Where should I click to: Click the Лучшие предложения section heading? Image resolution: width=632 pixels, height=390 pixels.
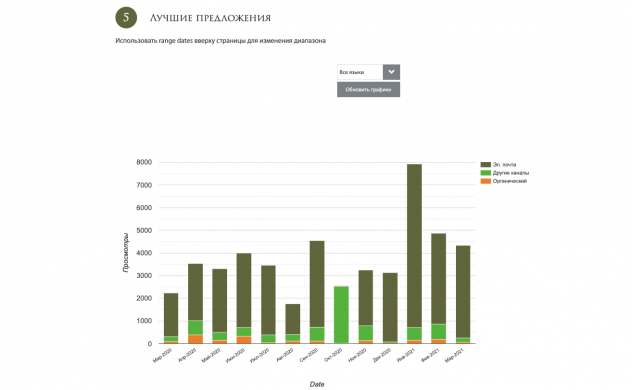point(210,18)
